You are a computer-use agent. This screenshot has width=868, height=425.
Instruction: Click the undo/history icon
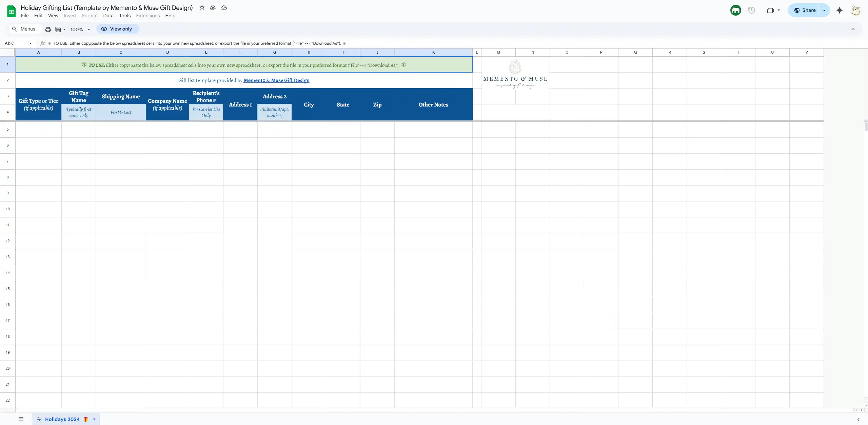point(752,11)
